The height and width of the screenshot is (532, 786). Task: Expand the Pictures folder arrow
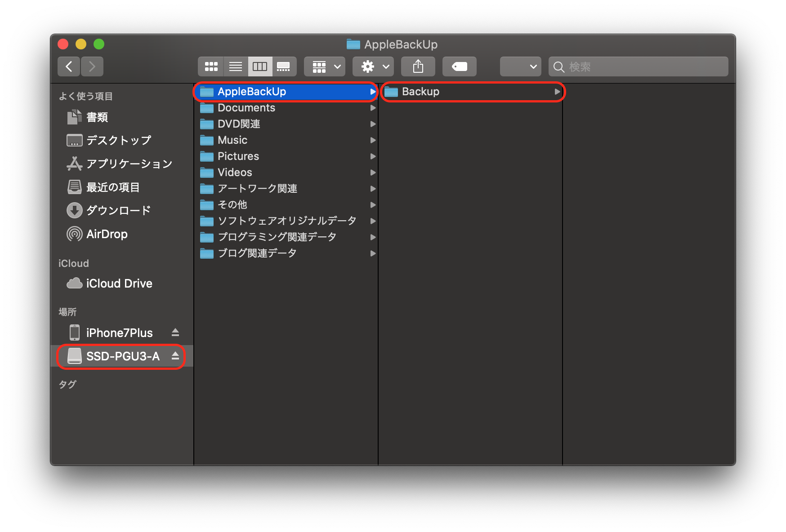pyautogui.click(x=373, y=156)
